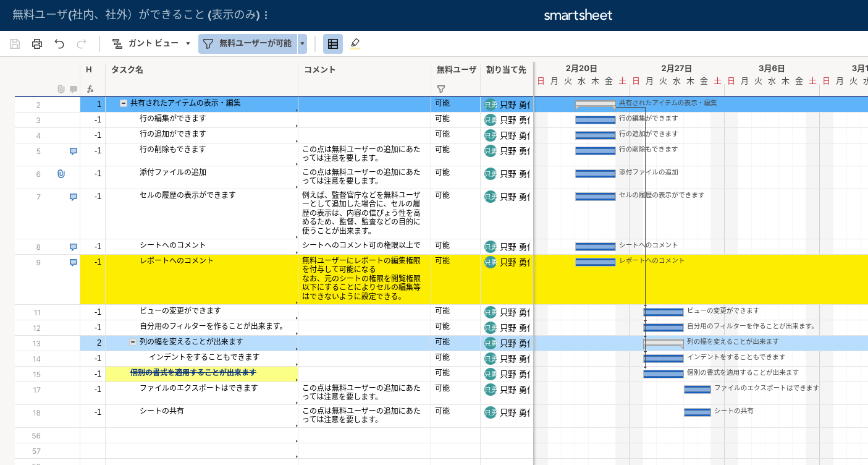The image size is (868, 465).
Task: Click the comment icon on セルの履歴の表示ができます row
Action: click(73, 196)
